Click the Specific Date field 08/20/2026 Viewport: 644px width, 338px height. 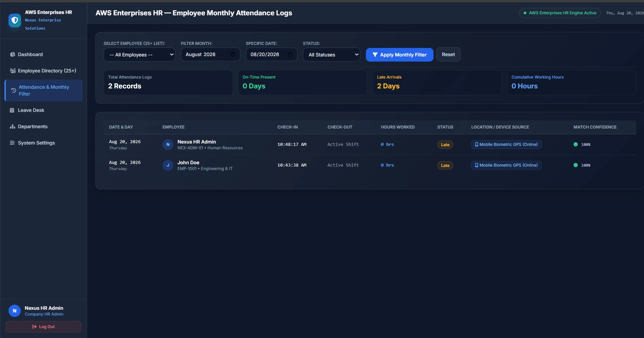point(272,54)
